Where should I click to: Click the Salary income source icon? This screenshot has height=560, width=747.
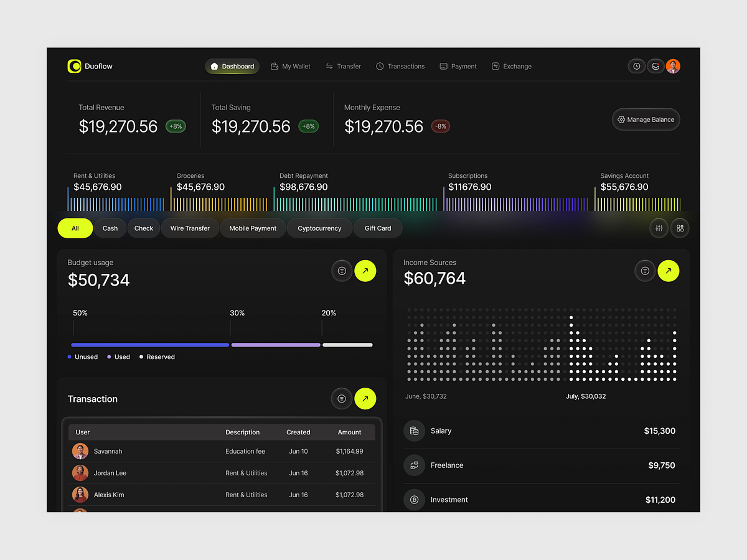coord(415,431)
